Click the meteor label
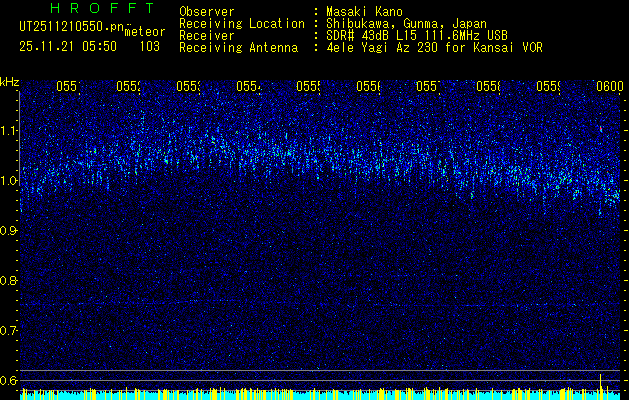 point(145,32)
